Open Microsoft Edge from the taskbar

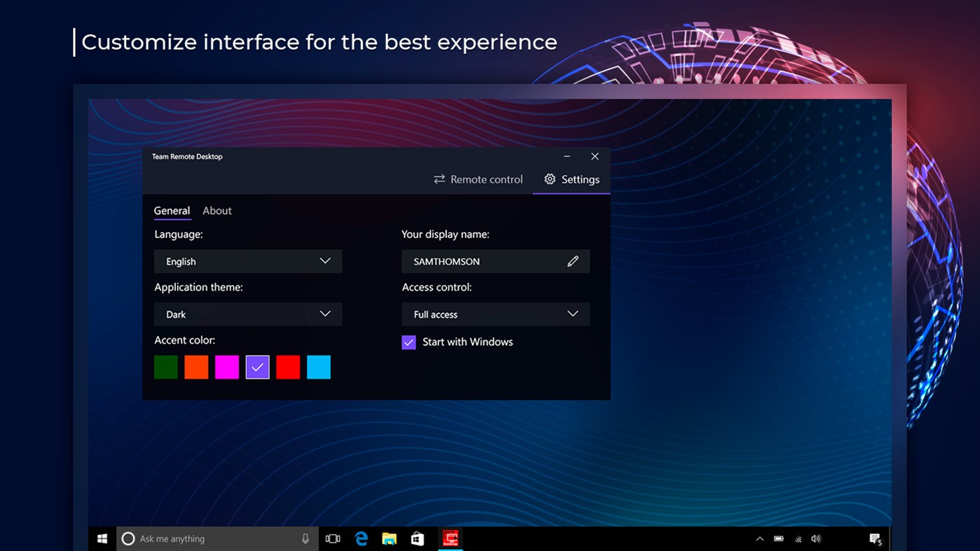(361, 538)
